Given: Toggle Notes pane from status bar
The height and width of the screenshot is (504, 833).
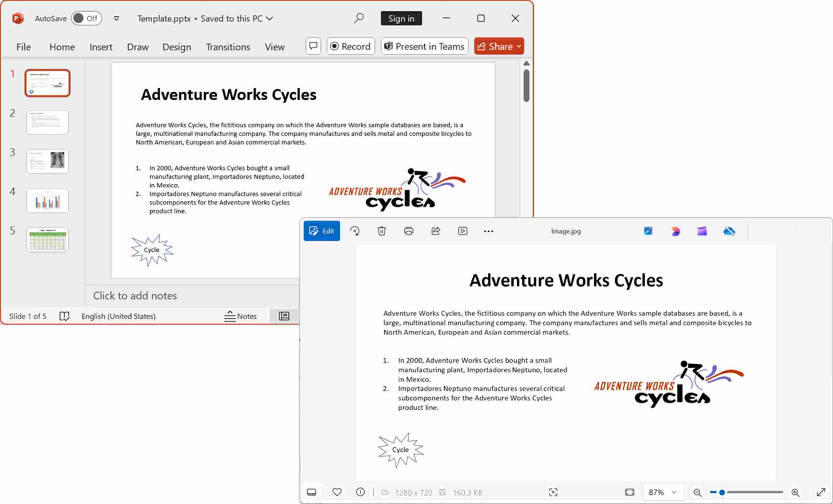Looking at the screenshot, I should 240,316.
